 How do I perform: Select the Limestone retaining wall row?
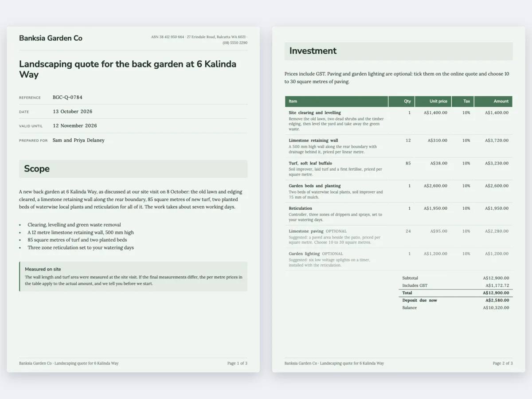pos(399,146)
